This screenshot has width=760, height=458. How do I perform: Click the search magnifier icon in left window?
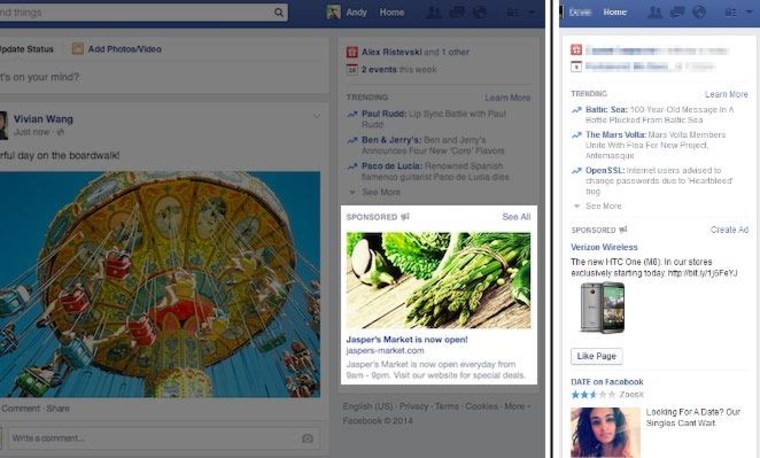[x=279, y=12]
